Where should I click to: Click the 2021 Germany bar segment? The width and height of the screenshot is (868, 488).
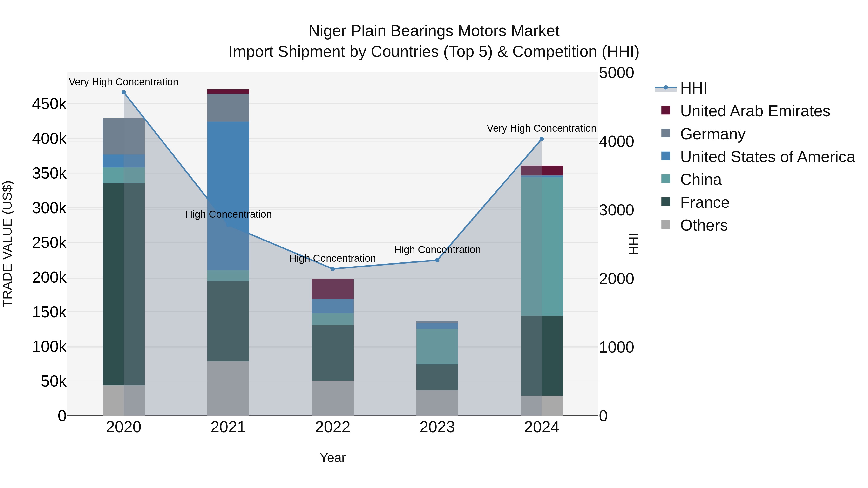[228, 108]
